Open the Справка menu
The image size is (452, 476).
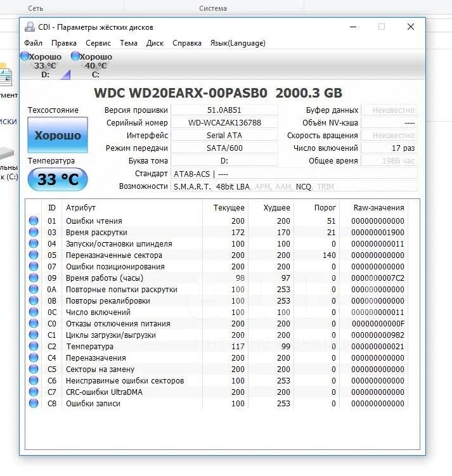coord(186,43)
